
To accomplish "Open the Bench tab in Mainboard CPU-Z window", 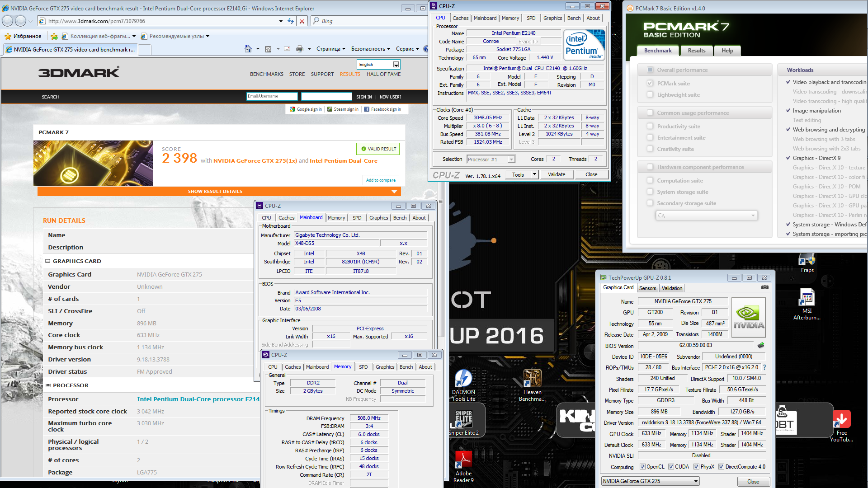I will click(400, 218).
